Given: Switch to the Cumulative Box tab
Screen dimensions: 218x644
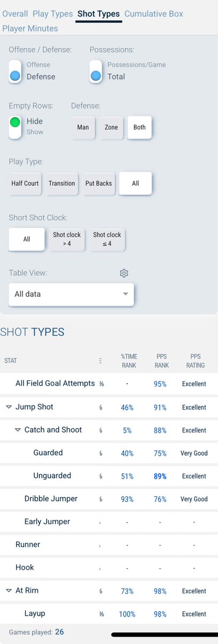Looking at the screenshot, I should point(154,13).
